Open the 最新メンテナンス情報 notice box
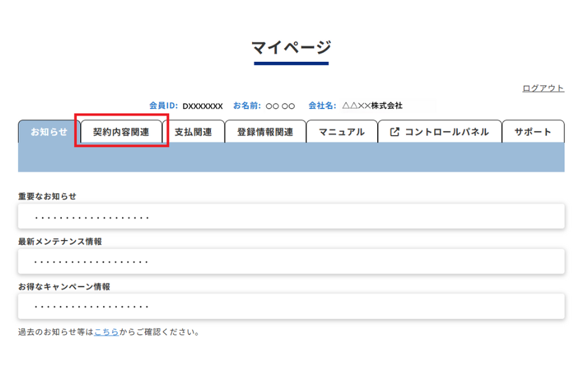Viewport: 588px width, 375px height. (x=291, y=261)
